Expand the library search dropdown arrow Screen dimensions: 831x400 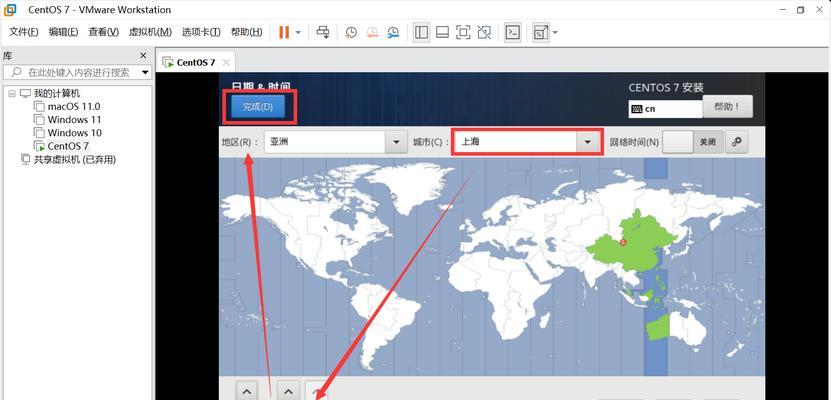145,72
